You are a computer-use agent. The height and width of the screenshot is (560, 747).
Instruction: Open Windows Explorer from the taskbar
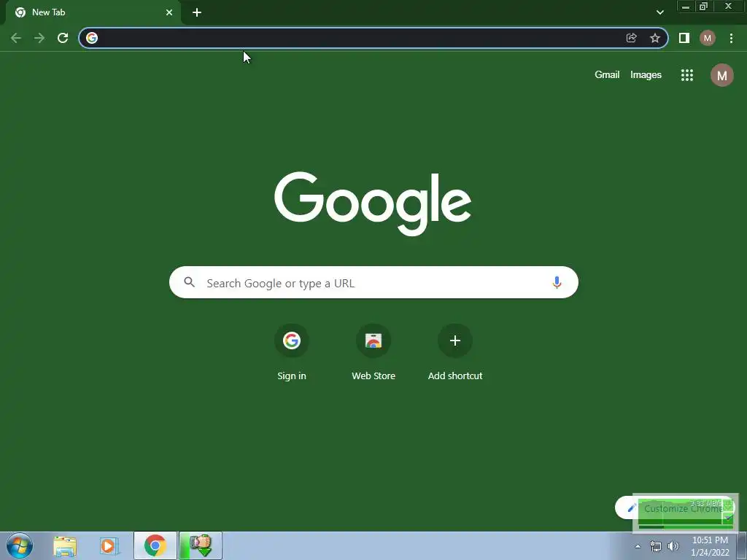65,546
